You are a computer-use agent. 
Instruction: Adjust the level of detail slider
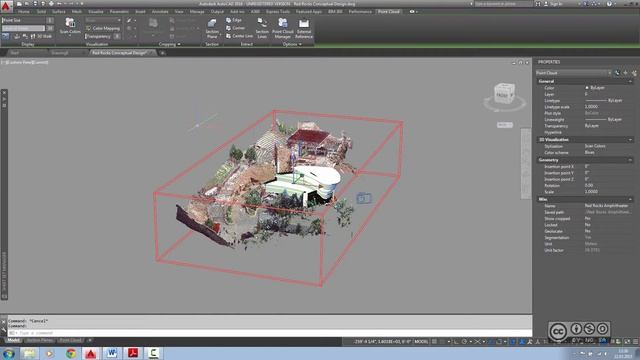click(x=23, y=28)
